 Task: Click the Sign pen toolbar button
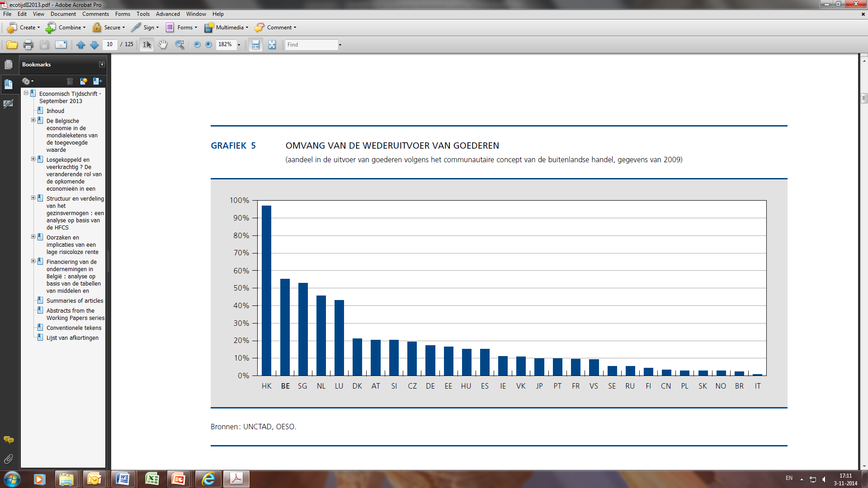pos(145,28)
